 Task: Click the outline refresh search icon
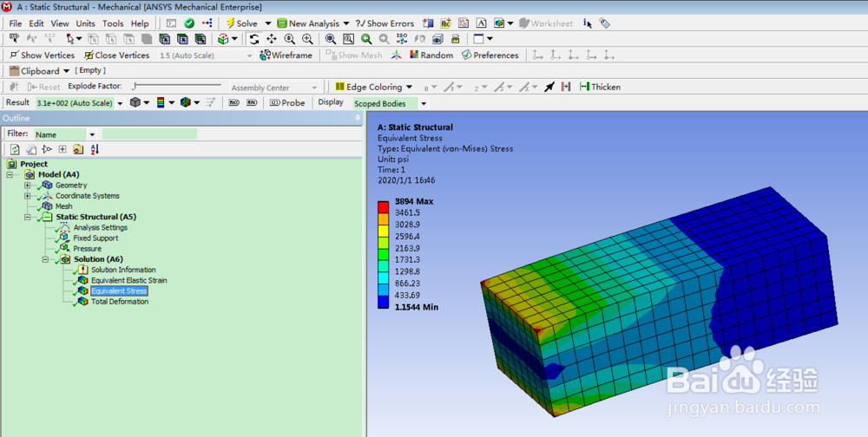pyautogui.click(x=15, y=149)
